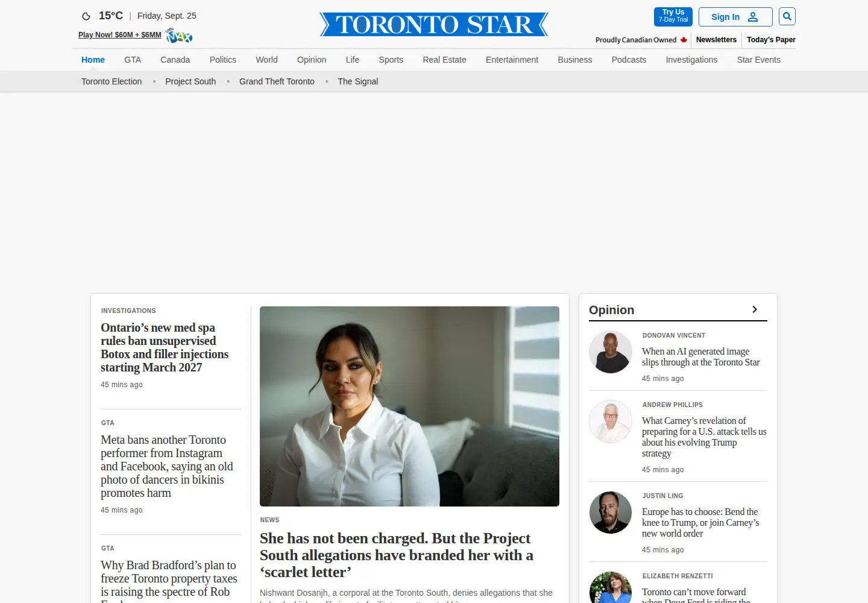
Task: Open the Project South woman photo
Action: 409,406
